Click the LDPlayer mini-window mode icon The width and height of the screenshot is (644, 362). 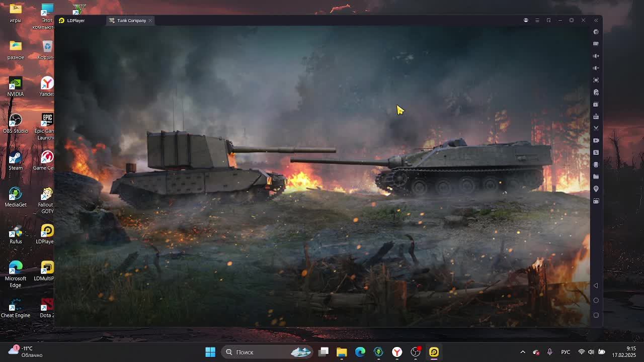(548, 21)
